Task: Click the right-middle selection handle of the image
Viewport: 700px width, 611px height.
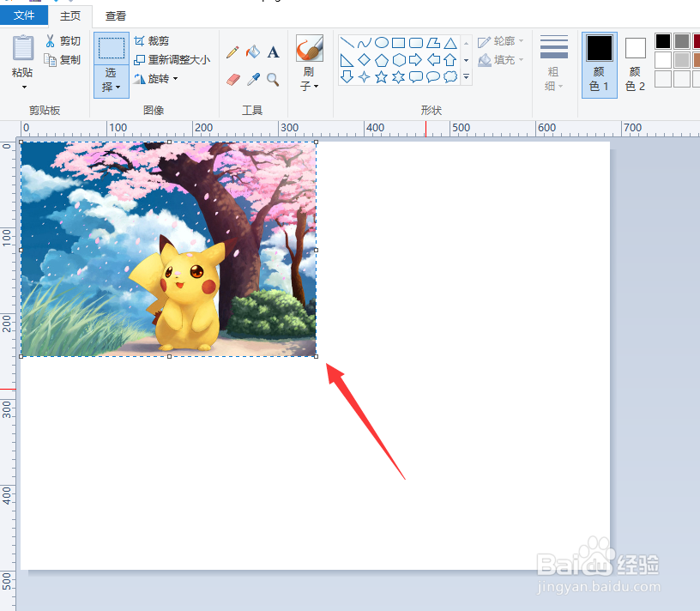Action: click(317, 250)
